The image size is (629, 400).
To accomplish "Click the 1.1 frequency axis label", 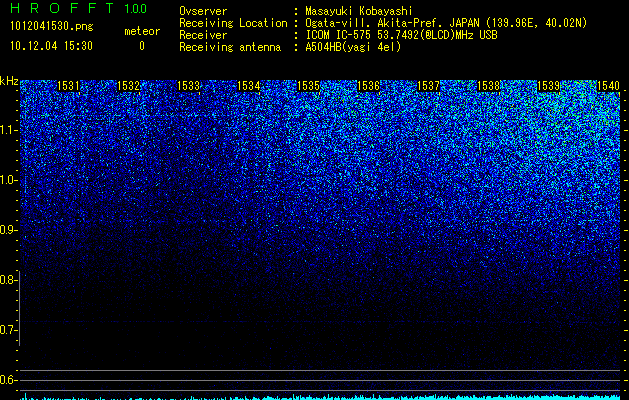I will tap(9, 130).
